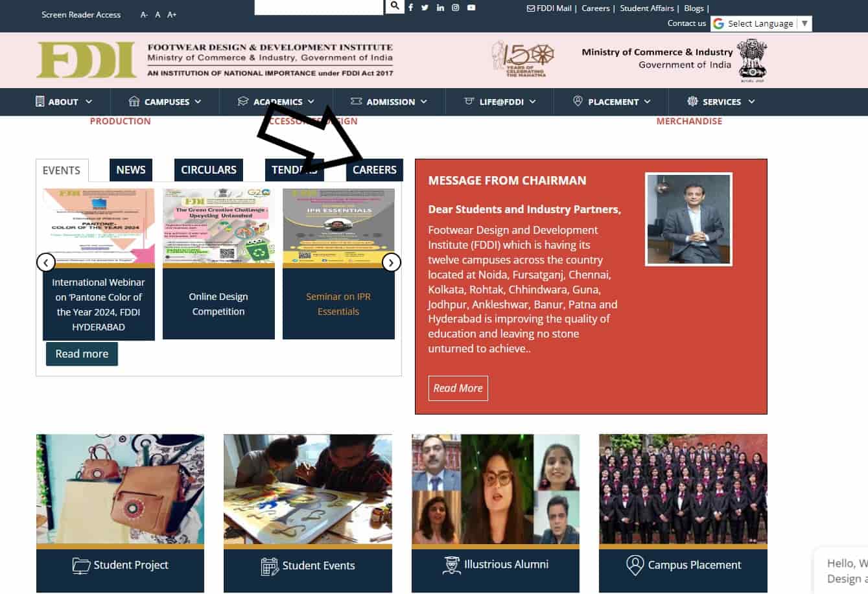Image resolution: width=868 pixels, height=594 pixels.
Task: Open FDDI's Facebook page icon
Action: 411,7
